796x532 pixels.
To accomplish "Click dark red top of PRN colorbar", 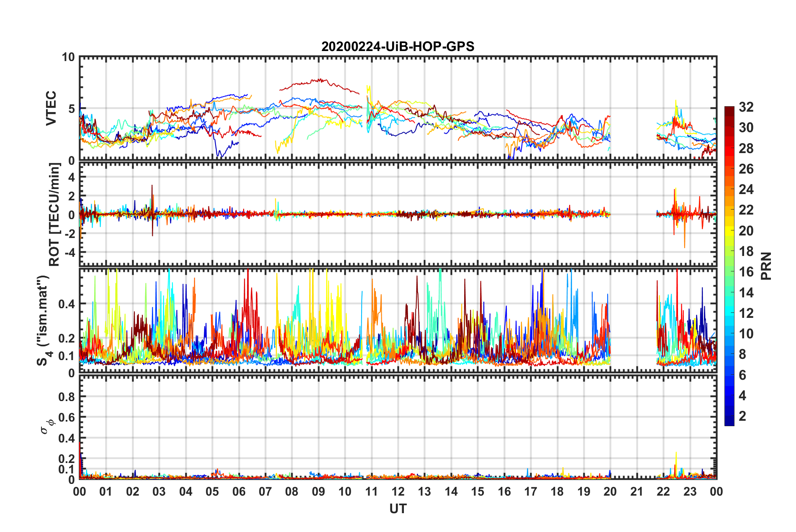I will [729, 110].
